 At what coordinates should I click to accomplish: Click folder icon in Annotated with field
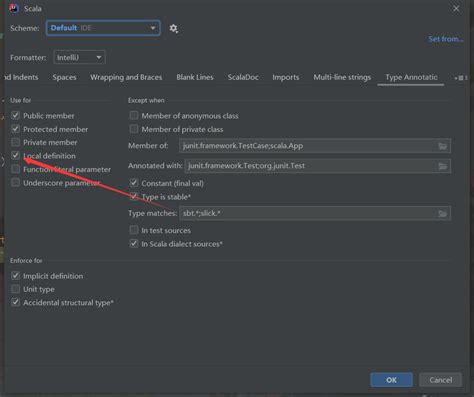(442, 166)
